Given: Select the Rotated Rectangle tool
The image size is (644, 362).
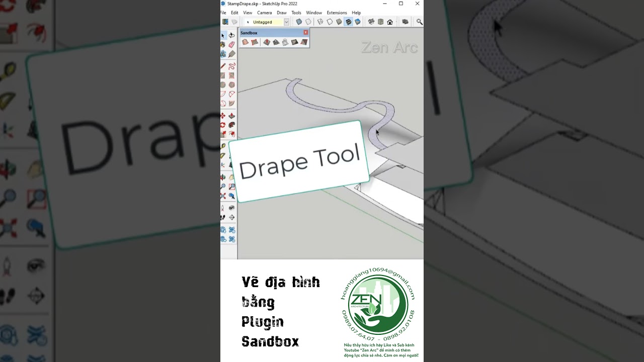Looking at the screenshot, I should click(231, 75).
